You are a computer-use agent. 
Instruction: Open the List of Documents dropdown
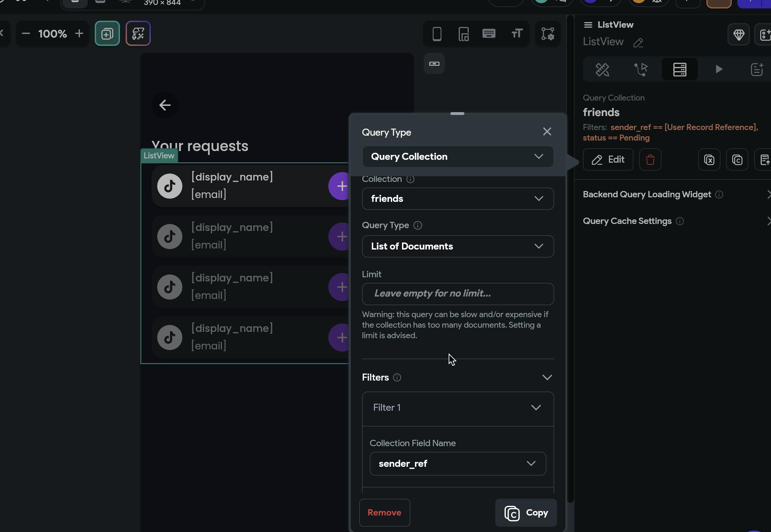coord(458,246)
